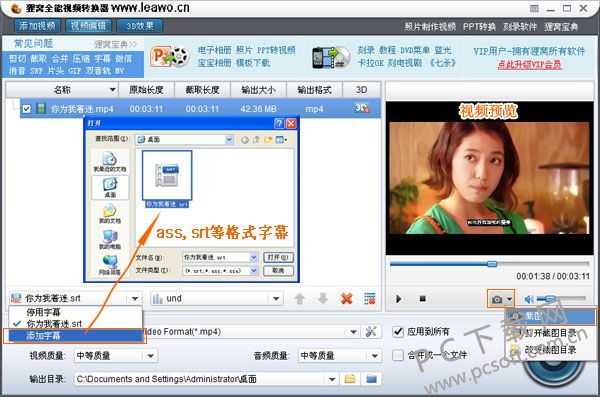Expand the subtitle 你为我着迷.srt dropdown
Screen dimensions: 600x397
point(135,299)
